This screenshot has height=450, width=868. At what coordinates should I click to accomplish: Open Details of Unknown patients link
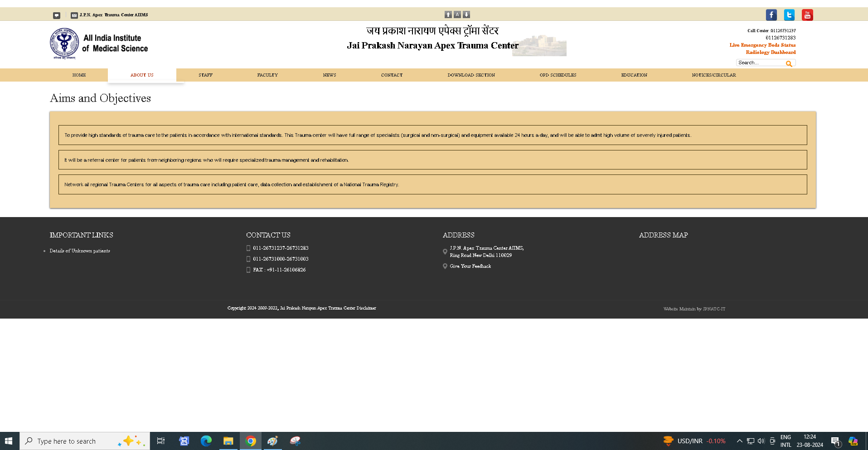point(80,251)
